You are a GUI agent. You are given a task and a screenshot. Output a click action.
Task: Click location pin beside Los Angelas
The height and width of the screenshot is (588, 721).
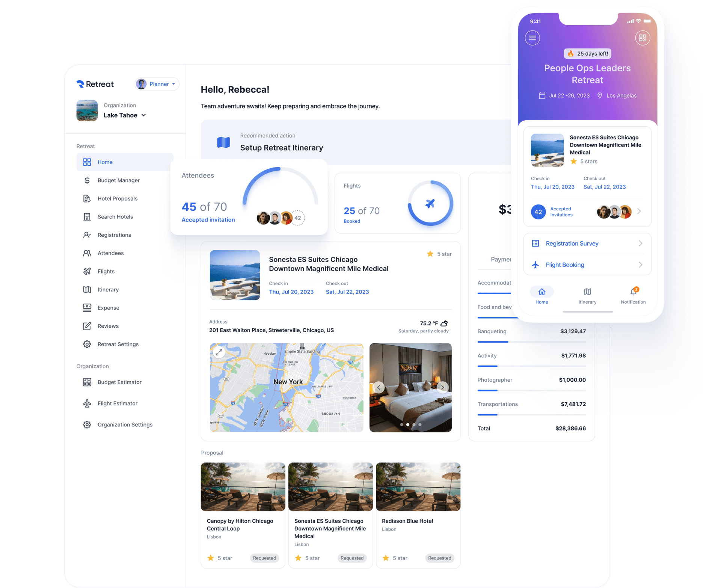click(600, 95)
